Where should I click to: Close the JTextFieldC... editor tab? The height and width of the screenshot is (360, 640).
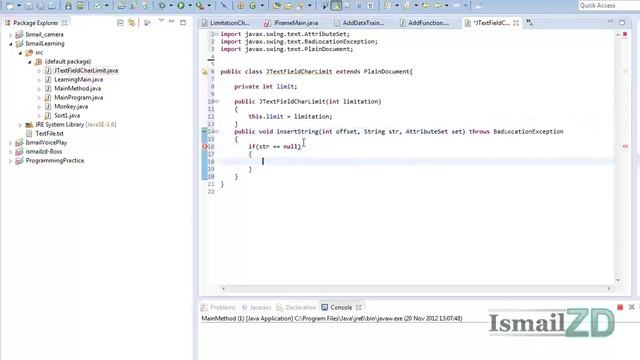(516, 23)
